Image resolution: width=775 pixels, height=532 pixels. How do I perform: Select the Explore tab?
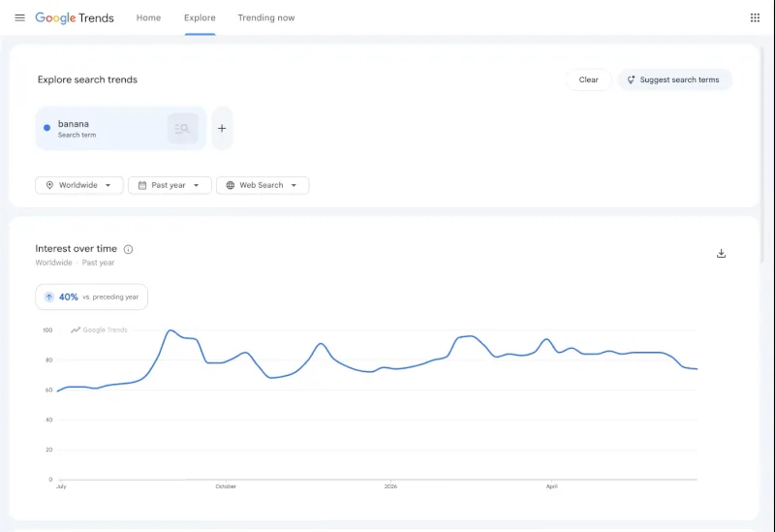(x=200, y=17)
